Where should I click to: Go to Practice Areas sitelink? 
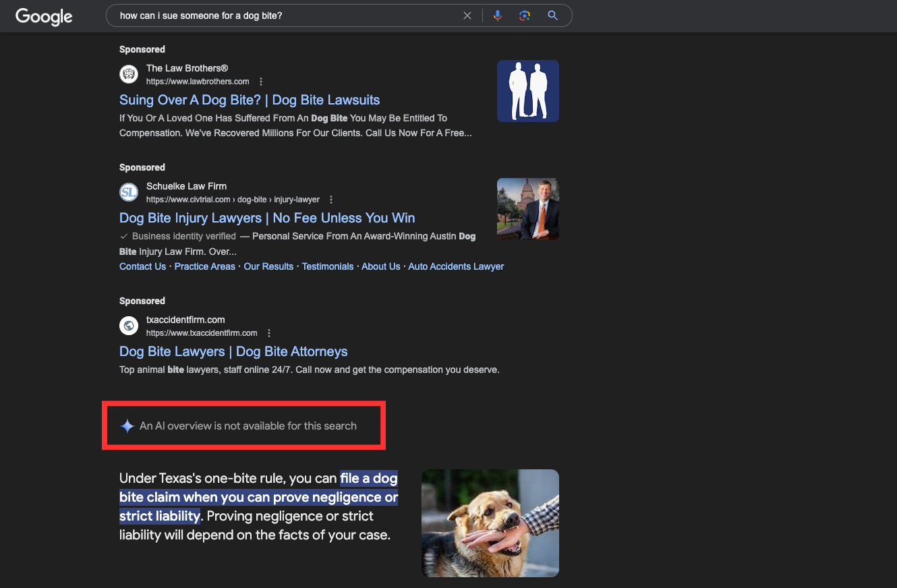point(205,266)
